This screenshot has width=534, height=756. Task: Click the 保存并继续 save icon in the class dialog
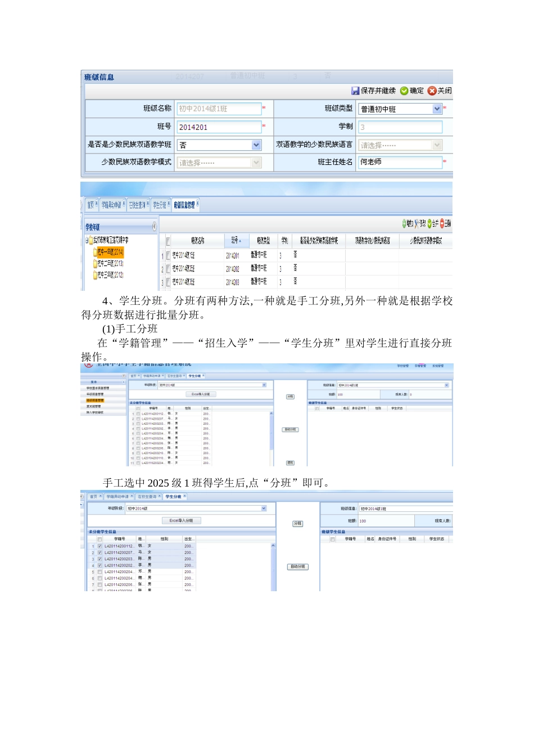(x=355, y=91)
